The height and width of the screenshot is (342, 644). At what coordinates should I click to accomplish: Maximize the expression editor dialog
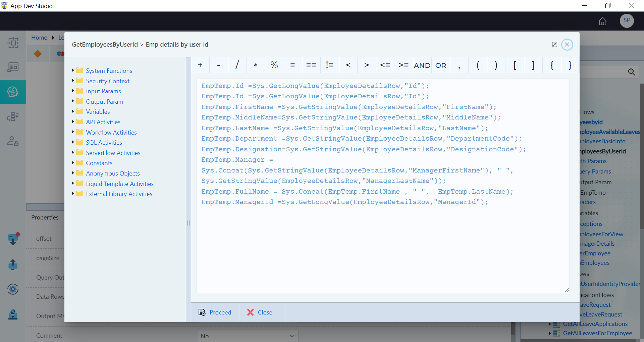click(554, 45)
